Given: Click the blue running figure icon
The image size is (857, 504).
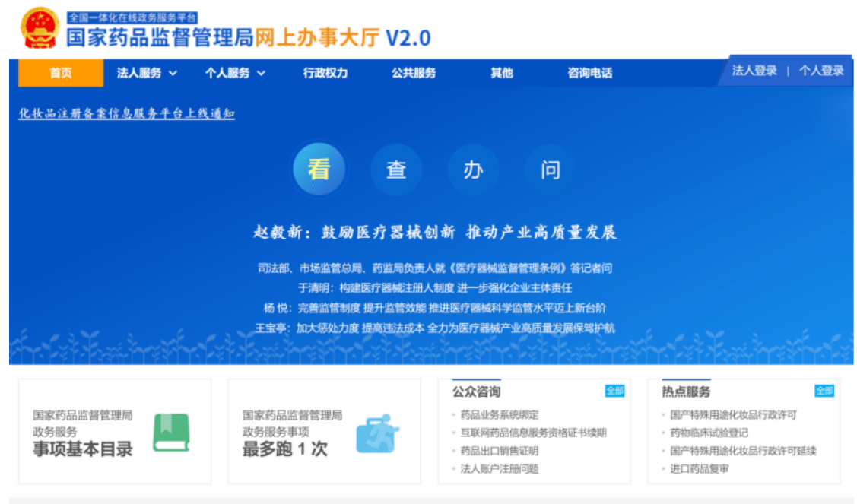Looking at the screenshot, I should point(378,433).
